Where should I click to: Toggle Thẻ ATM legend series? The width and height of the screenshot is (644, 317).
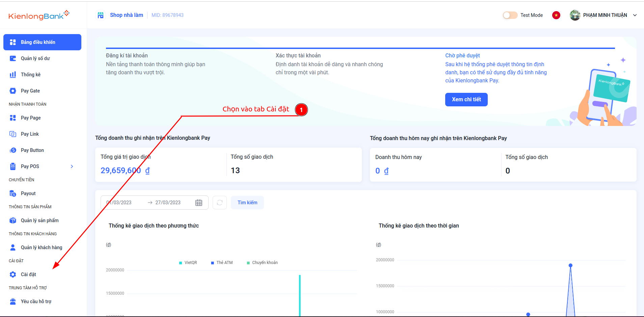click(x=222, y=263)
